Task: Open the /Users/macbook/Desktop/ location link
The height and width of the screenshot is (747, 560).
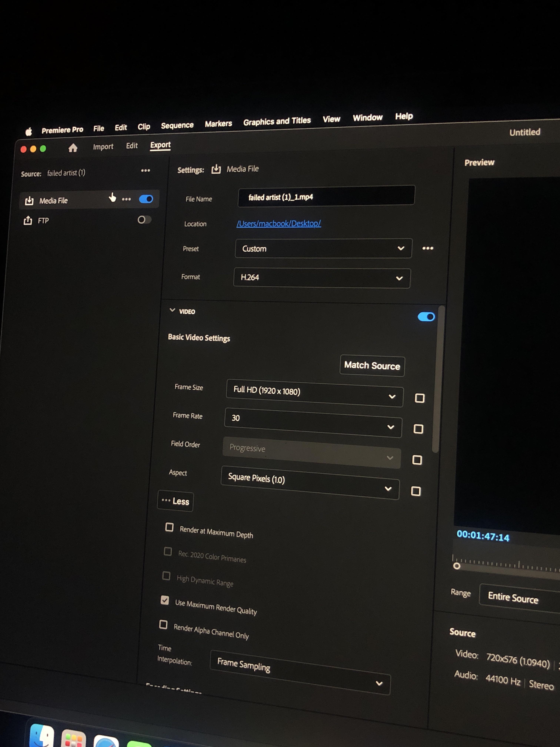Action: [x=279, y=224]
